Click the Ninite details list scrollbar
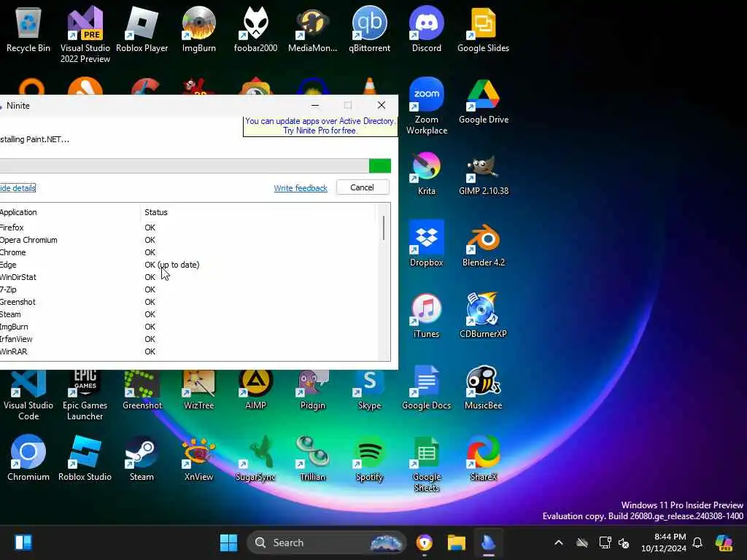The width and height of the screenshot is (747, 560). [x=384, y=228]
